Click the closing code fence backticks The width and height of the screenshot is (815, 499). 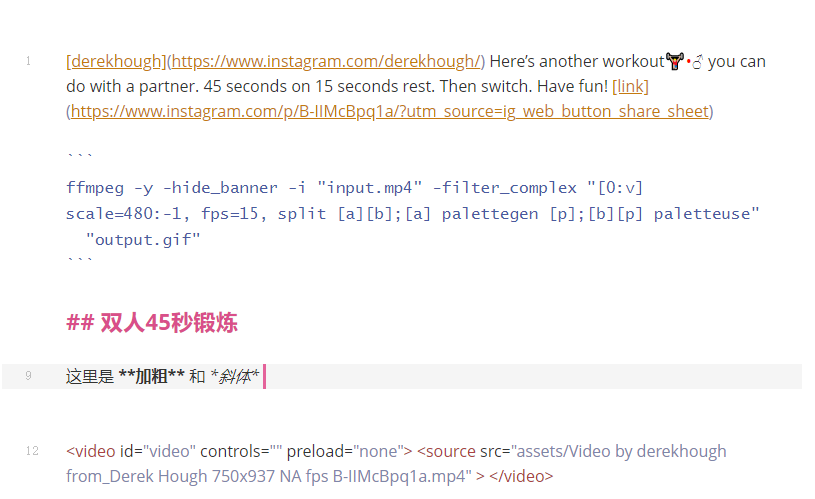tap(80, 262)
